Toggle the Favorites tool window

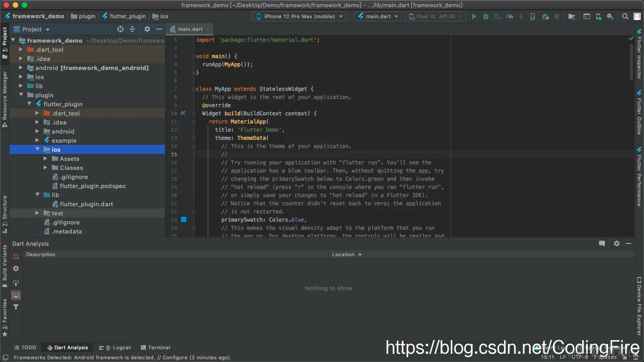tap(5, 317)
